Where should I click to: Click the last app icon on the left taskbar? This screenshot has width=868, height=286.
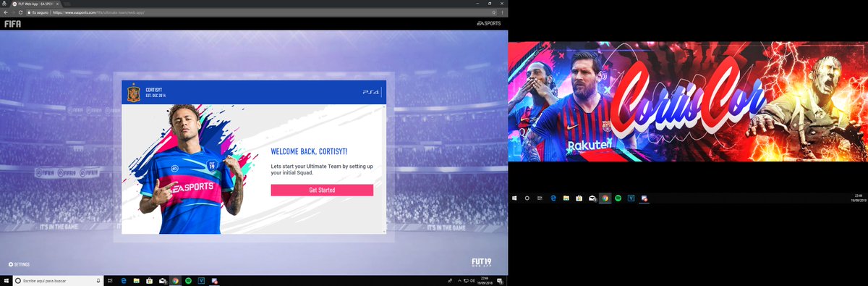215,280
